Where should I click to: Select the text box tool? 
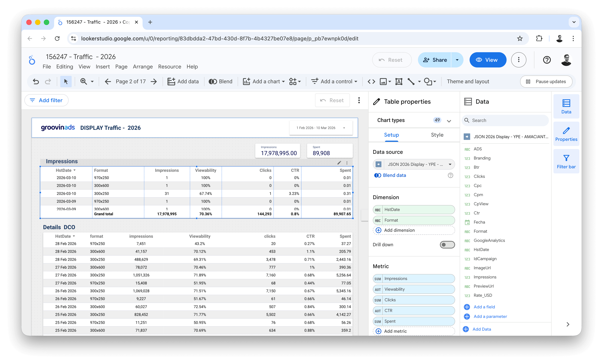399,82
